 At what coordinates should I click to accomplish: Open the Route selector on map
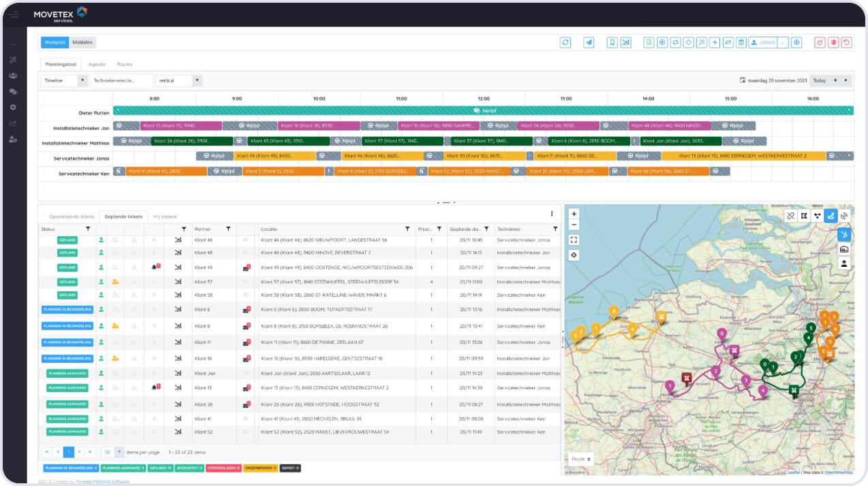coord(580,459)
